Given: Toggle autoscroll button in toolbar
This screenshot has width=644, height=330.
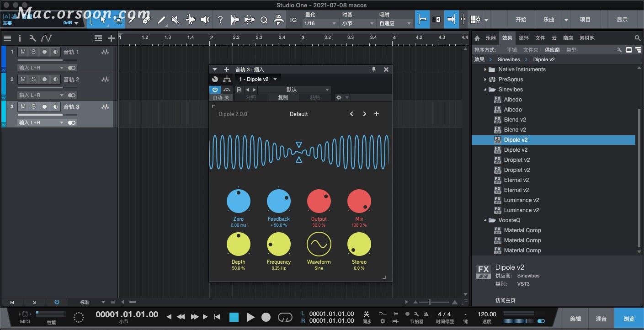Looking at the screenshot, I should [x=451, y=20].
